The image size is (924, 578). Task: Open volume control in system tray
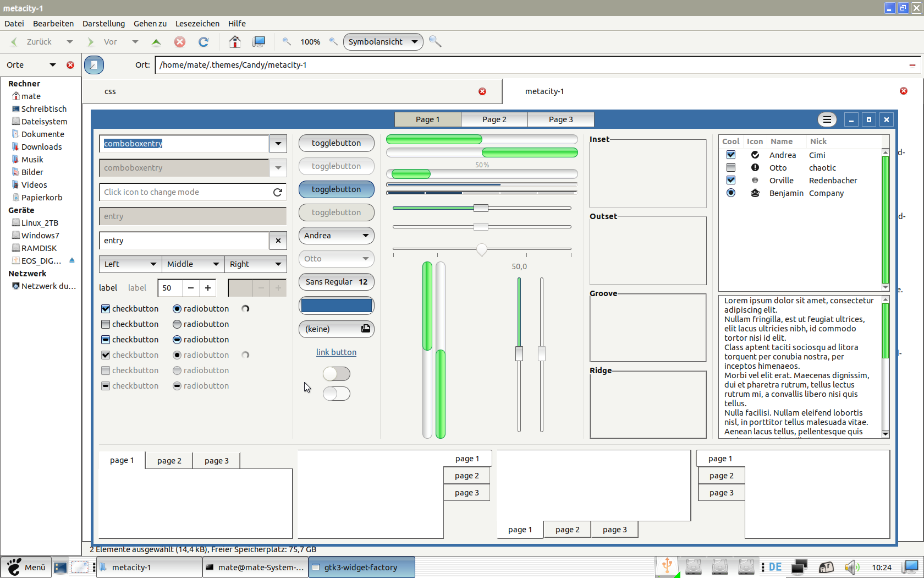pos(851,567)
